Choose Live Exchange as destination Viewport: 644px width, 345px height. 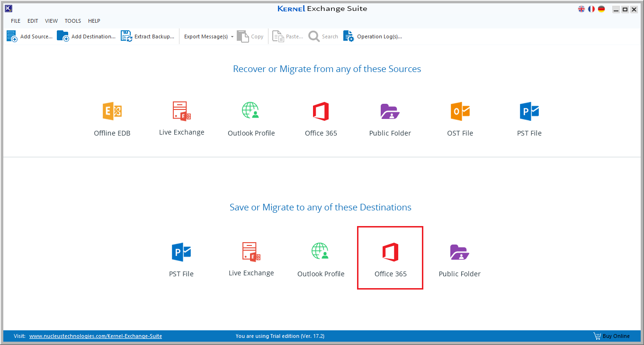pyautogui.click(x=251, y=259)
